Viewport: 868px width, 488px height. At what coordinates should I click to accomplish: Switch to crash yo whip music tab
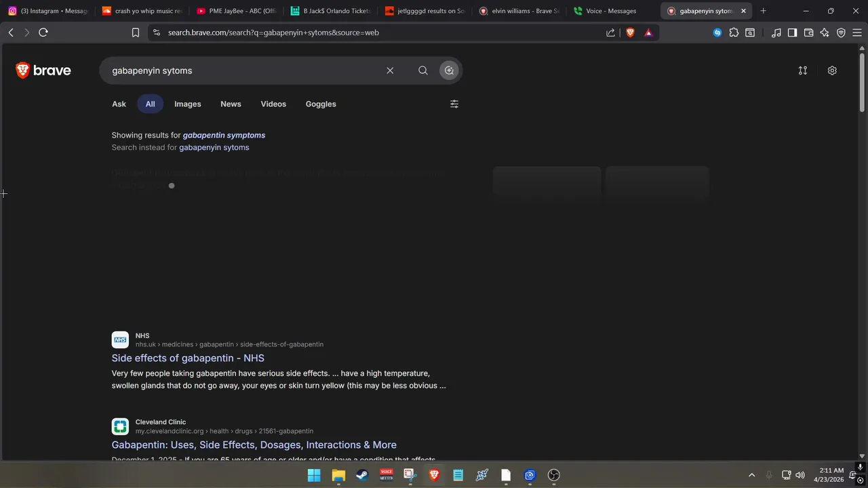click(142, 11)
